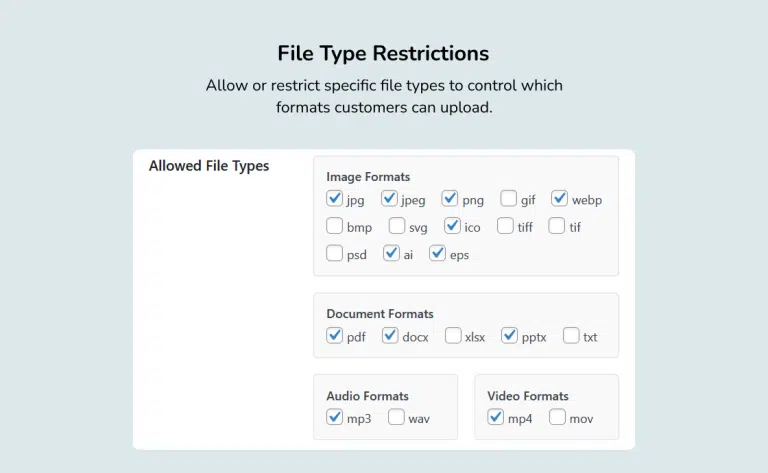Check the psd file type box
Screen dimensions: 768x473
click(335, 254)
